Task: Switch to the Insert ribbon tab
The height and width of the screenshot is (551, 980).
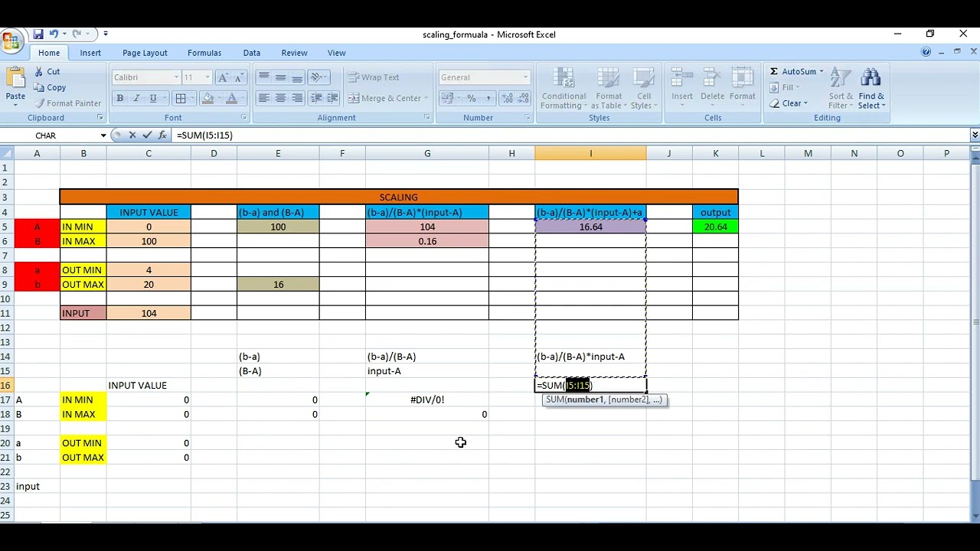Action: pos(90,53)
